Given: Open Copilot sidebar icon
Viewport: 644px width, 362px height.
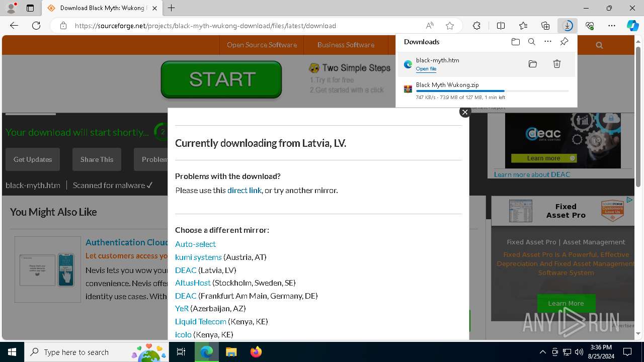Looking at the screenshot, I should pos(632,26).
